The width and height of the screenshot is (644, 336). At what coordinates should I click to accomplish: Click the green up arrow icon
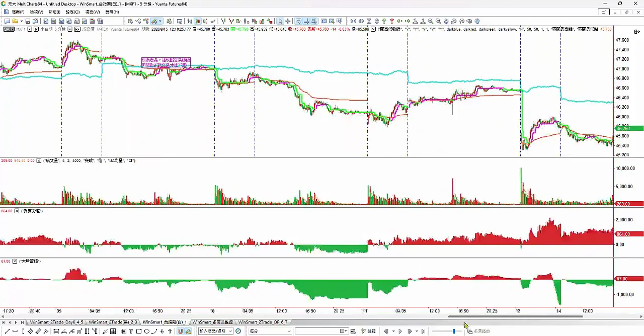[x=384, y=21]
